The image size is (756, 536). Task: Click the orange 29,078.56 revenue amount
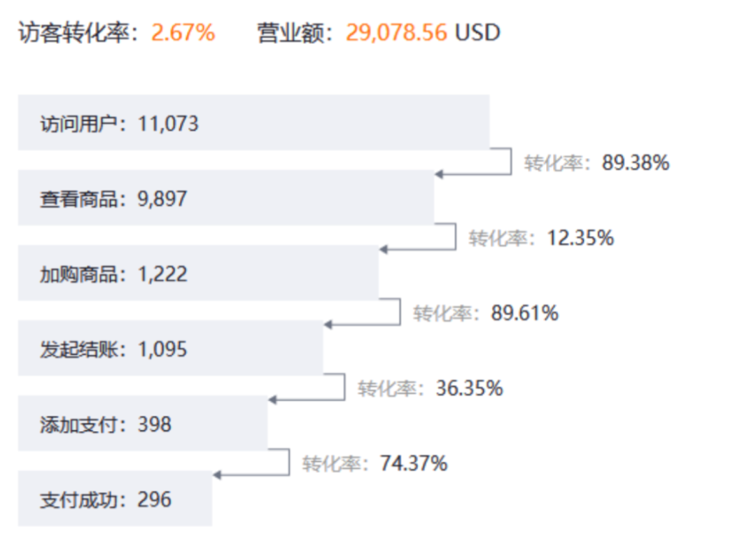(396, 33)
